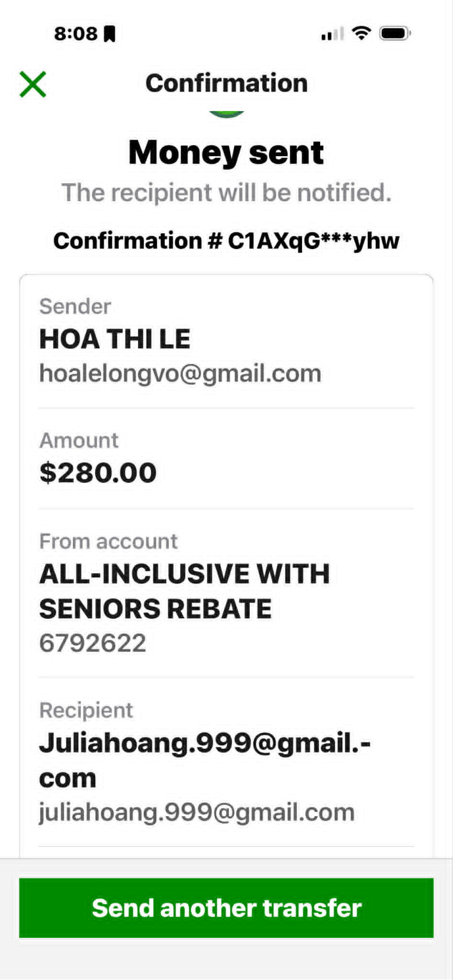Tap account number 6792622
Image resolution: width=453 pixels, height=980 pixels.
pyautogui.click(x=93, y=643)
